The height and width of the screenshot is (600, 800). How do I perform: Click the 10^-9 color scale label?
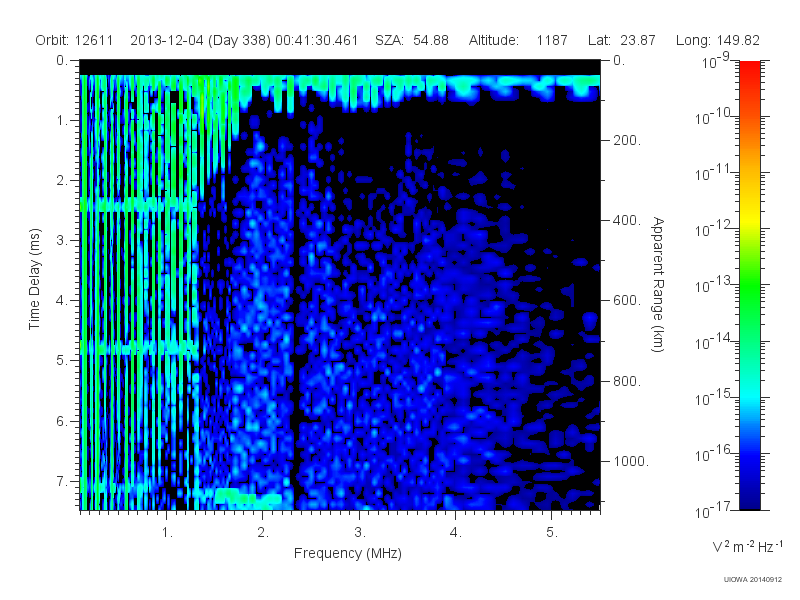click(x=716, y=61)
